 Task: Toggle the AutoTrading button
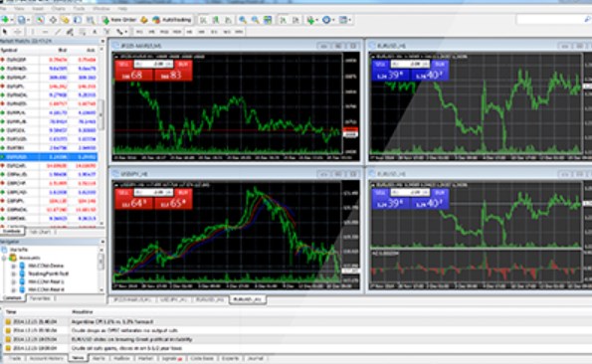[x=172, y=20]
